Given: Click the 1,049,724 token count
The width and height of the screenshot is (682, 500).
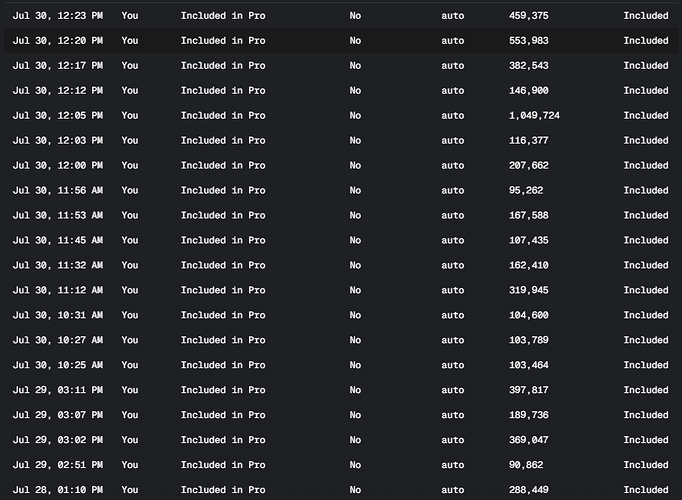Looking at the screenshot, I should click(534, 116).
